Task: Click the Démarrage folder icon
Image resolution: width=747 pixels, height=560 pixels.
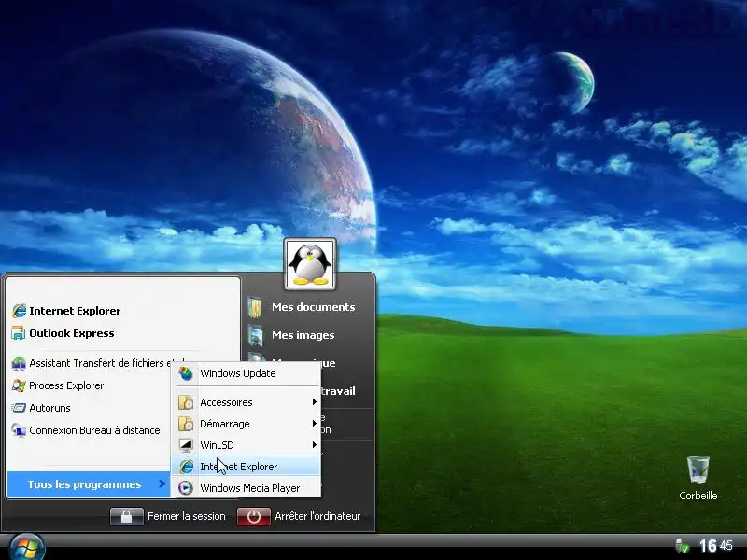Action: pos(186,424)
